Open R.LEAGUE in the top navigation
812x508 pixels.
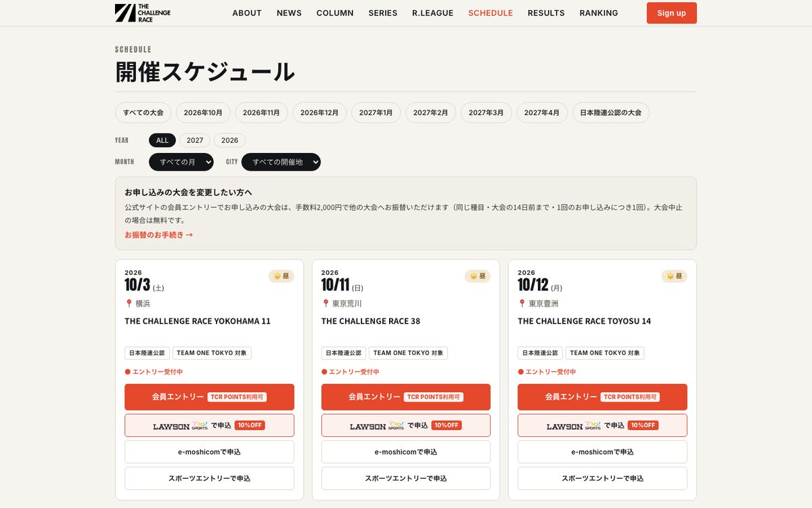click(432, 13)
